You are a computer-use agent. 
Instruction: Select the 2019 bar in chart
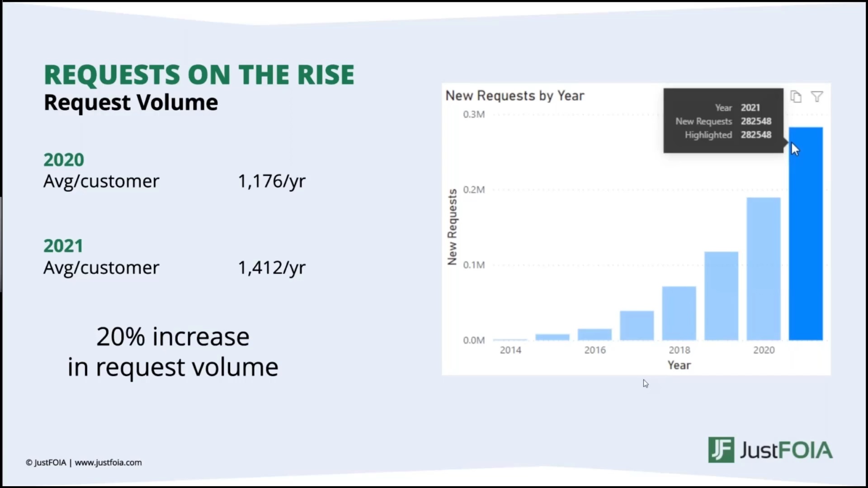721,296
